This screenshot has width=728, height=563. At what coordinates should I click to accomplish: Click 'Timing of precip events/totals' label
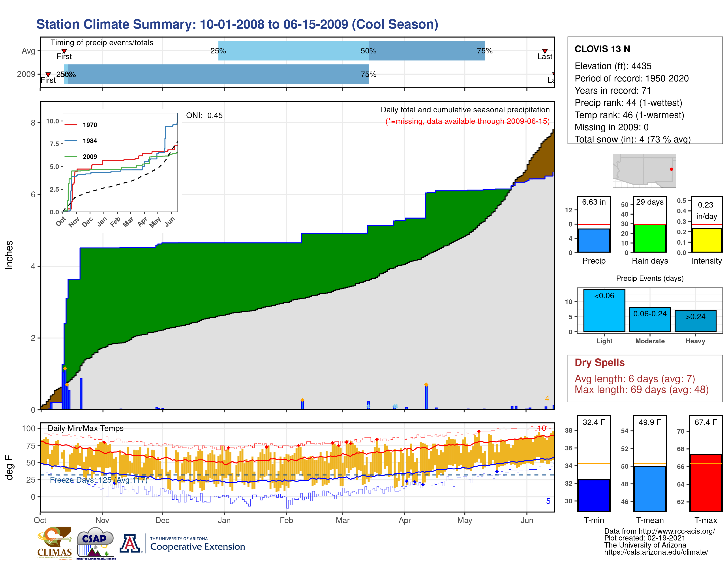click(x=102, y=43)
